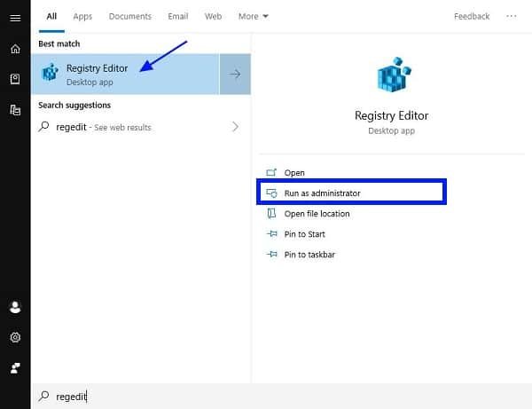The width and height of the screenshot is (532, 409).
Task: Expand the More dropdown
Action: [x=253, y=16]
